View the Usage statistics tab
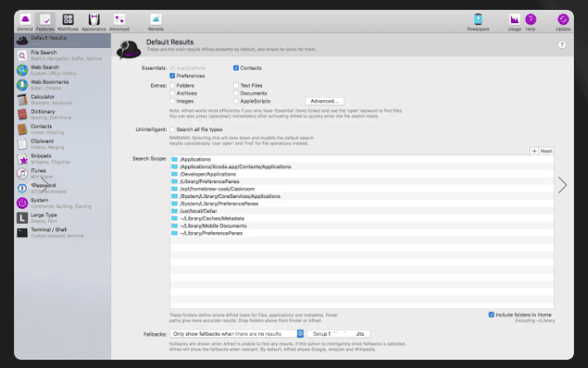The width and height of the screenshot is (588, 368). click(514, 22)
